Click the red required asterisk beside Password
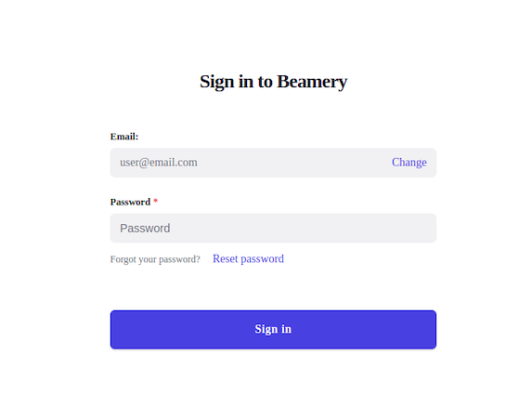Screen dimensions: 532x395 pyautogui.click(x=155, y=201)
